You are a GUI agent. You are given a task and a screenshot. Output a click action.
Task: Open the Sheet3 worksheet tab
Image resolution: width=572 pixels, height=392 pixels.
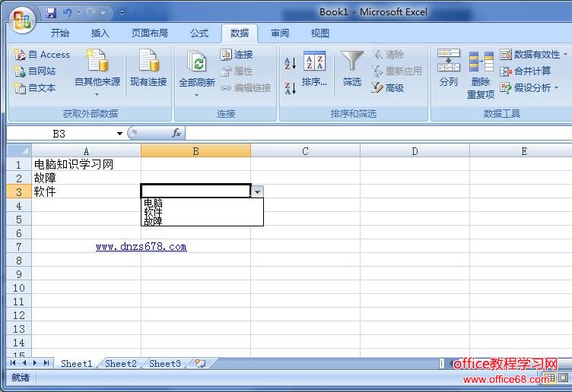point(165,364)
